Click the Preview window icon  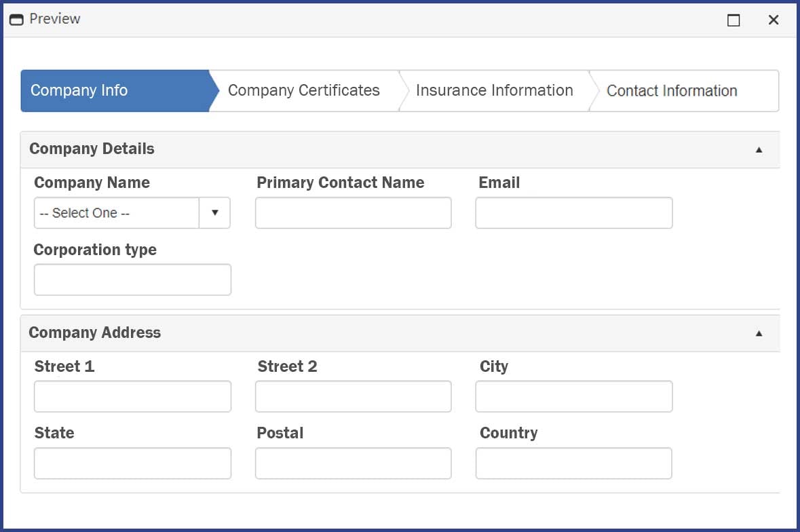coord(15,19)
